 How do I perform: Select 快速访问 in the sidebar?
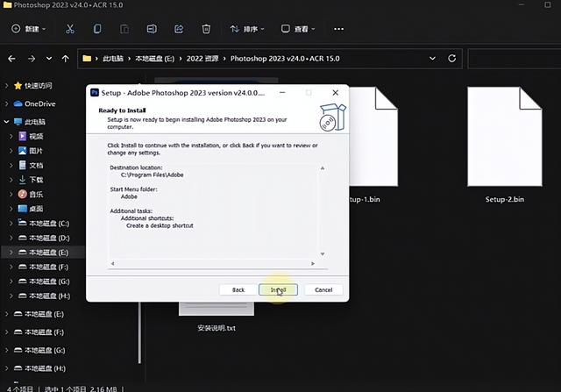point(38,86)
